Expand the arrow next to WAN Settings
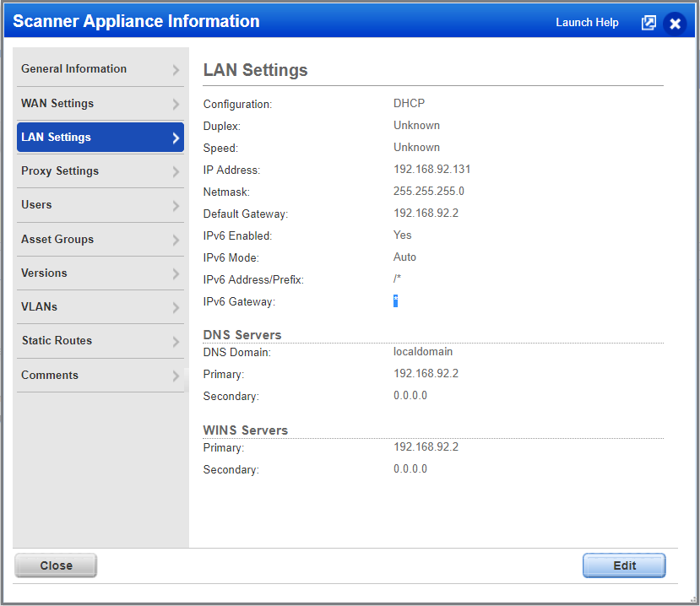The height and width of the screenshot is (606, 700). tap(176, 103)
